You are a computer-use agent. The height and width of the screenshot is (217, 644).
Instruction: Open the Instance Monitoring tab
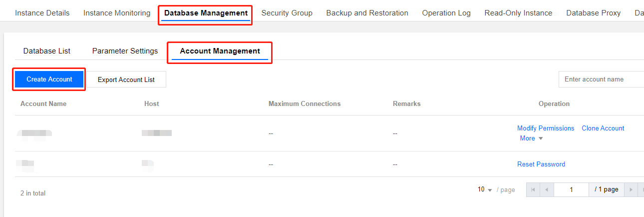click(x=117, y=13)
